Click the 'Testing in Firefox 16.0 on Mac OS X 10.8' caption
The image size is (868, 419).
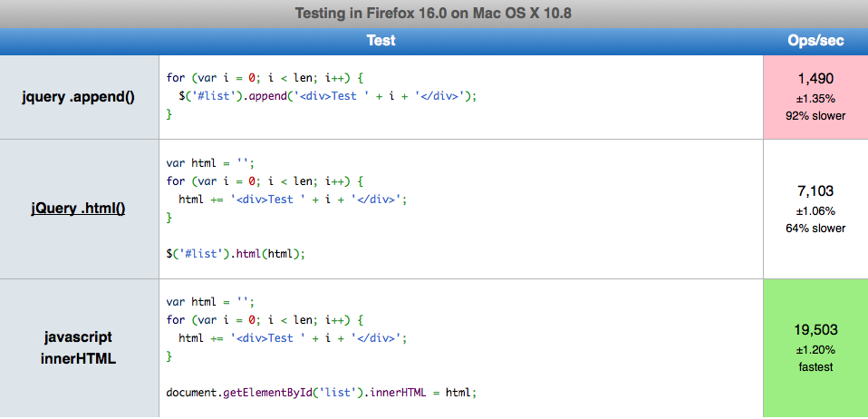pyautogui.click(x=433, y=14)
